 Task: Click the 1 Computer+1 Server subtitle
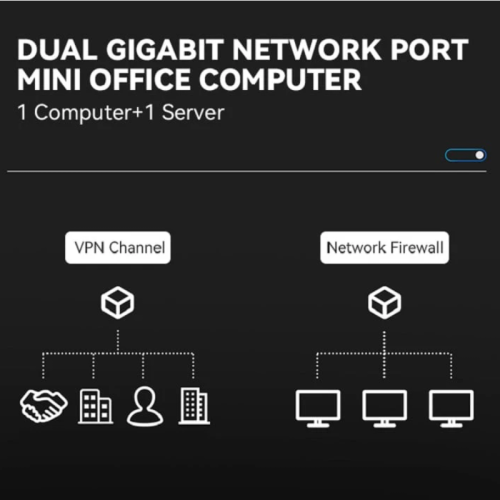point(121,113)
